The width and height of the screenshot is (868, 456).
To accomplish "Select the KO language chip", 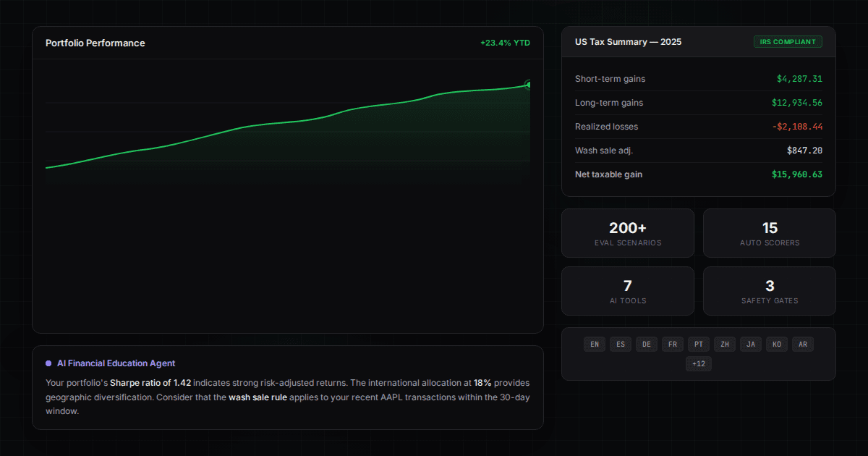I will click(776, 345).
